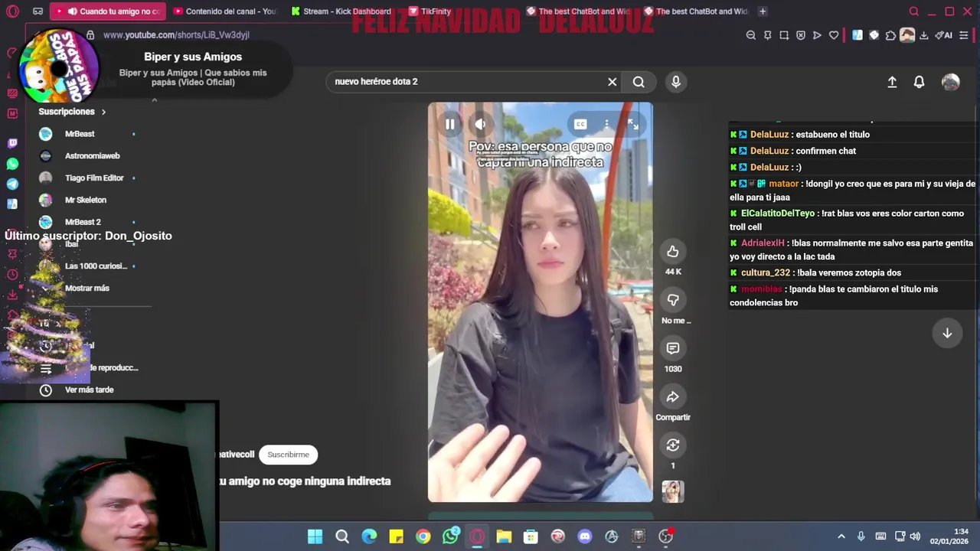Open File Explorer from taskbar
This screenshot has height=551, width=980.
click(504, 536)
